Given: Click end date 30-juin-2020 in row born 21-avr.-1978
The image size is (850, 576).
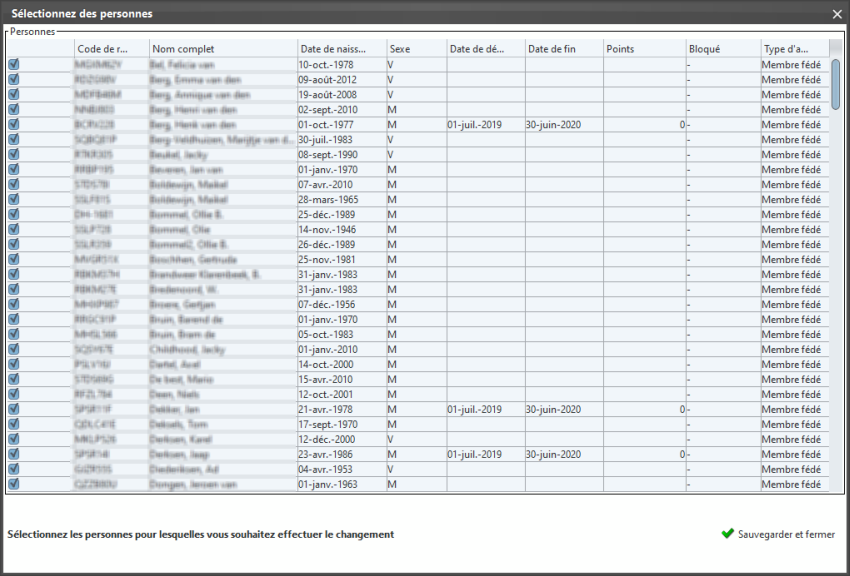Looking at the screenshot, I should click(x=564, y=410).
